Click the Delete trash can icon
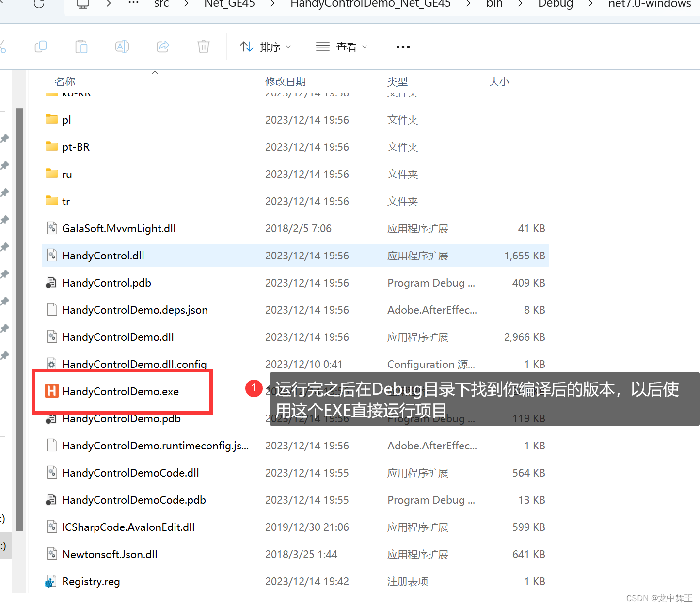 pyautogui.click(x=204, y=47)
